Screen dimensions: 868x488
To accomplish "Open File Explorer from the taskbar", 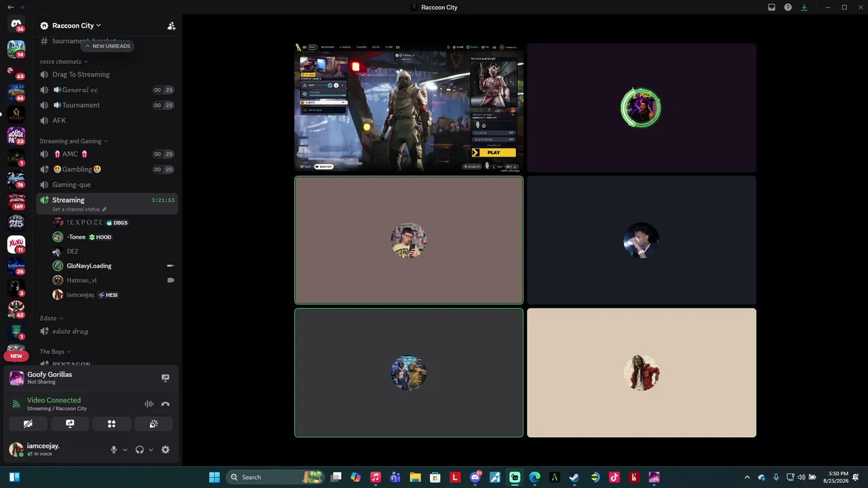I will 415,477.
